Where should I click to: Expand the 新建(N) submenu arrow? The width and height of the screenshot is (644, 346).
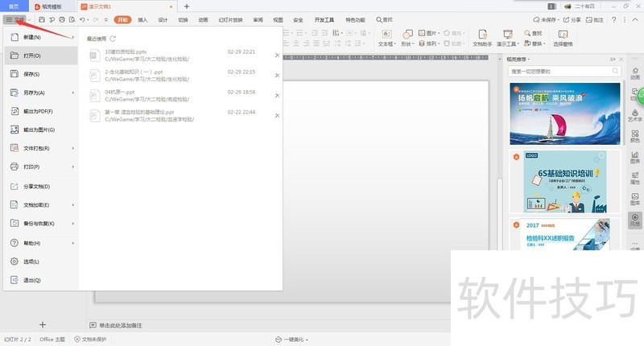73,37
